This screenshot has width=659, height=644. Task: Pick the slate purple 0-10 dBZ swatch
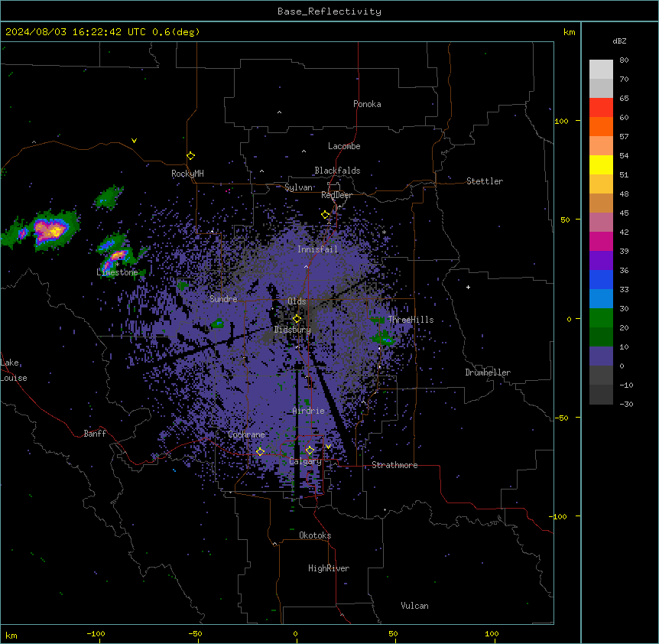[x=601, y=356]
